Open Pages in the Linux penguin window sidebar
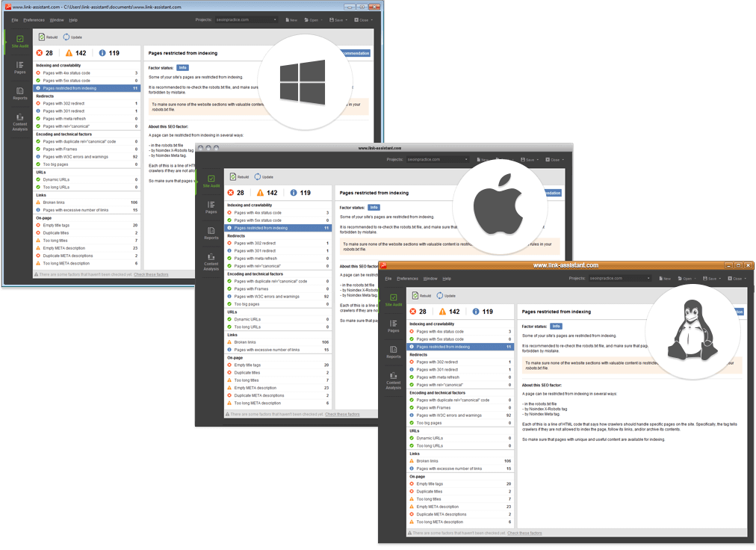Image resolution: width=756 pixels, height=550 pixels. tap(394, 326)
